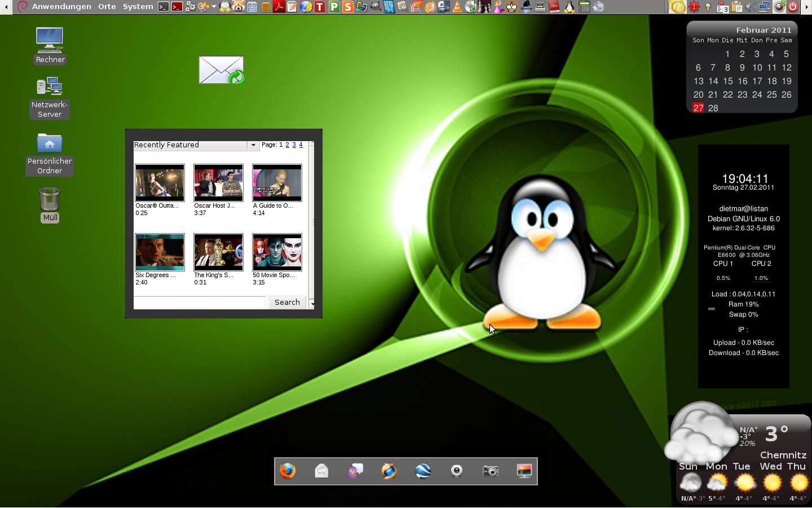Screen dimensions: 812x508
Task: Open the Netzwerk-Server desktop icon
Action: (x=50, y=98)
